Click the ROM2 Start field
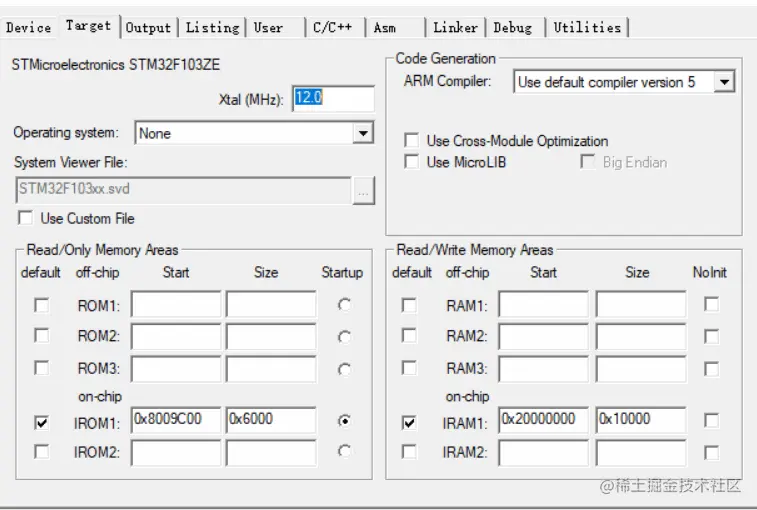Viewport: 757px width, 510px height. (x=176, y=336)
